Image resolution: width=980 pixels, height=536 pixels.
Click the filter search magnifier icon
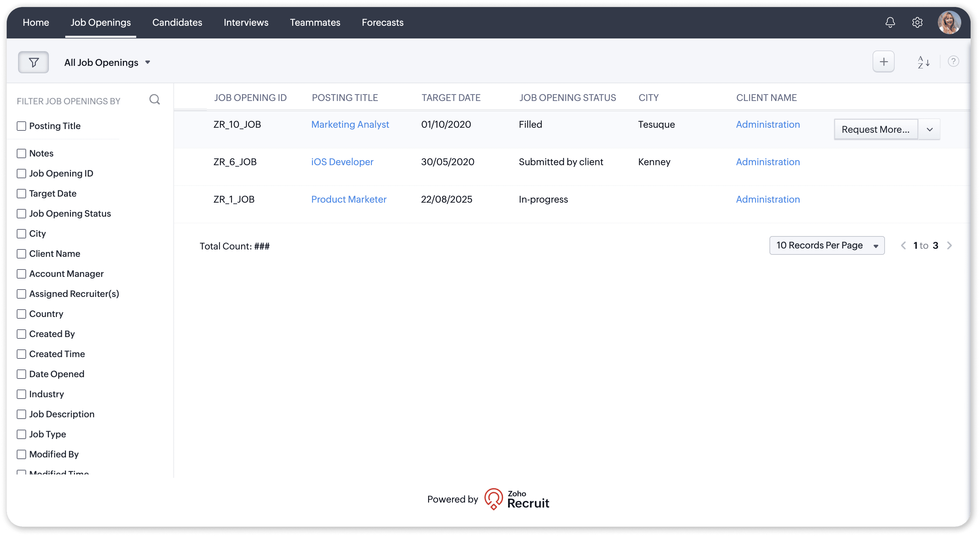[154, 100]
